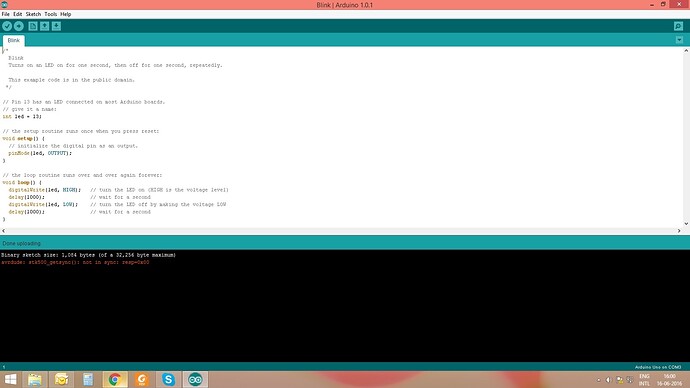This screenshot has height=388, width=690.
Task: Click the 'Binary sketch size' console line
Action: (x=88, y=255)
